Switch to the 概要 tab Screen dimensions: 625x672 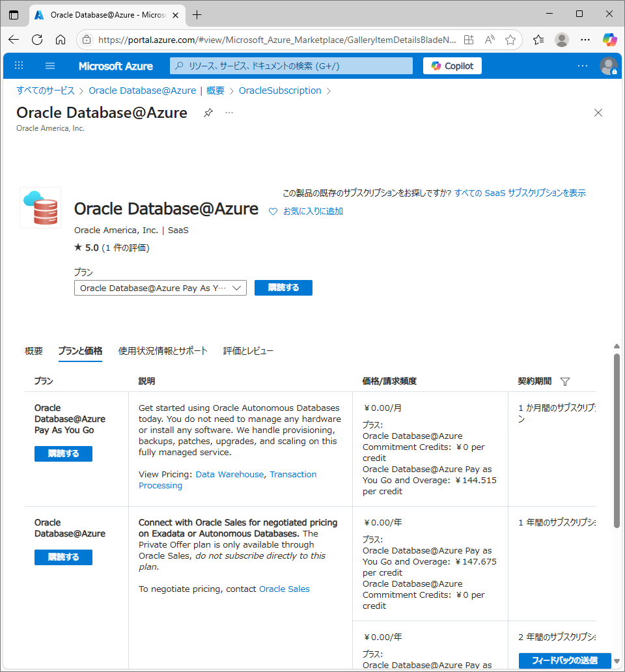pos(34,351)
